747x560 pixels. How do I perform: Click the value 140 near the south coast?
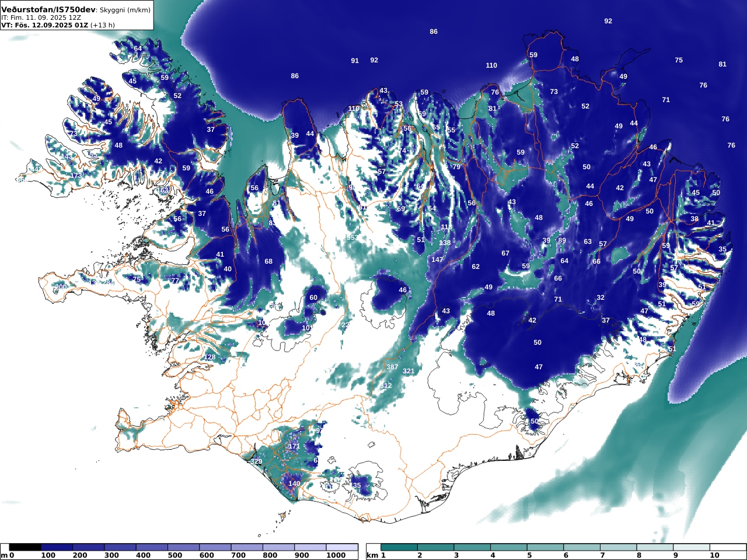click(x=294, y=484)
